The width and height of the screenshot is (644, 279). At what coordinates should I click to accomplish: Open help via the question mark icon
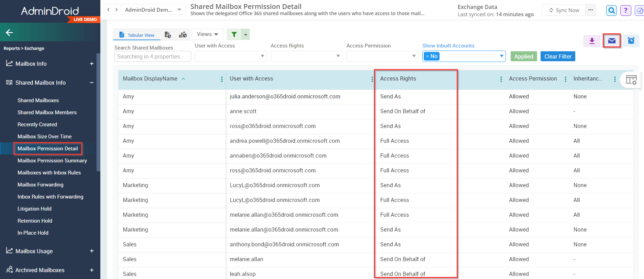tap(625, 10)
